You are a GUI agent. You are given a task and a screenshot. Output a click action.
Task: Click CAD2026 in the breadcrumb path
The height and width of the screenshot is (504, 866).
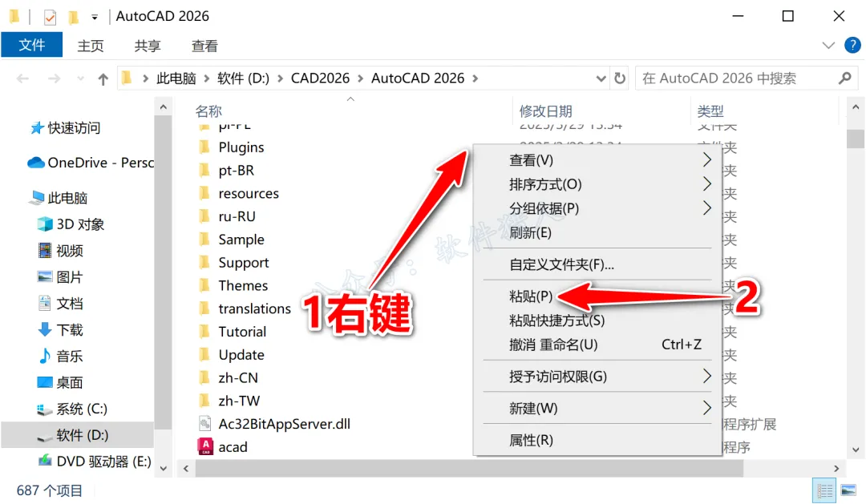pyautogui.click(x=320, y=79)
